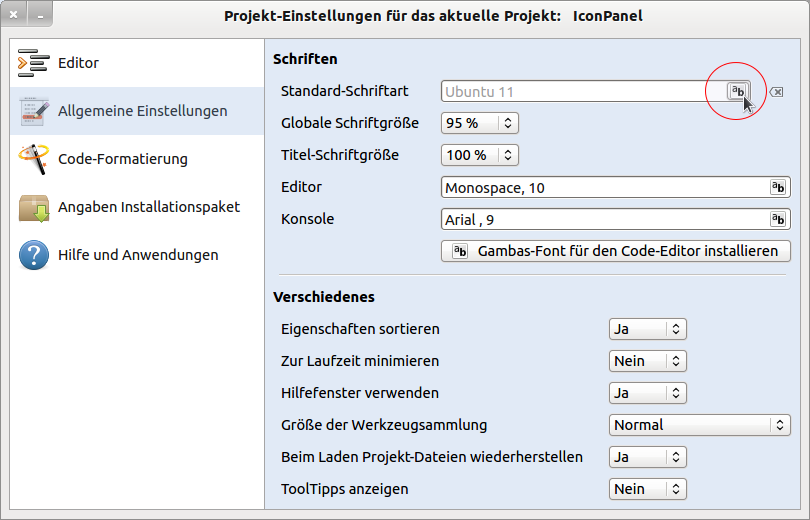This screenshot has width=810, height=520.
Task: Open the Globale Schriftgröße dropdown
Action: click(480, 123)
